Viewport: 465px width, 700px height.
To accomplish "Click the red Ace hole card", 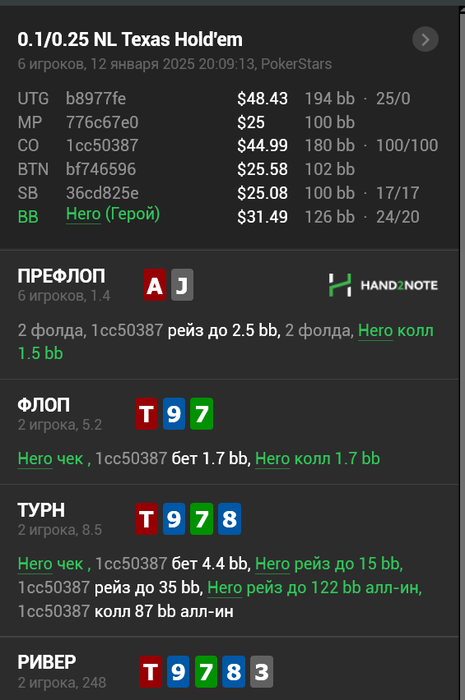I will (x=155, y=285).
